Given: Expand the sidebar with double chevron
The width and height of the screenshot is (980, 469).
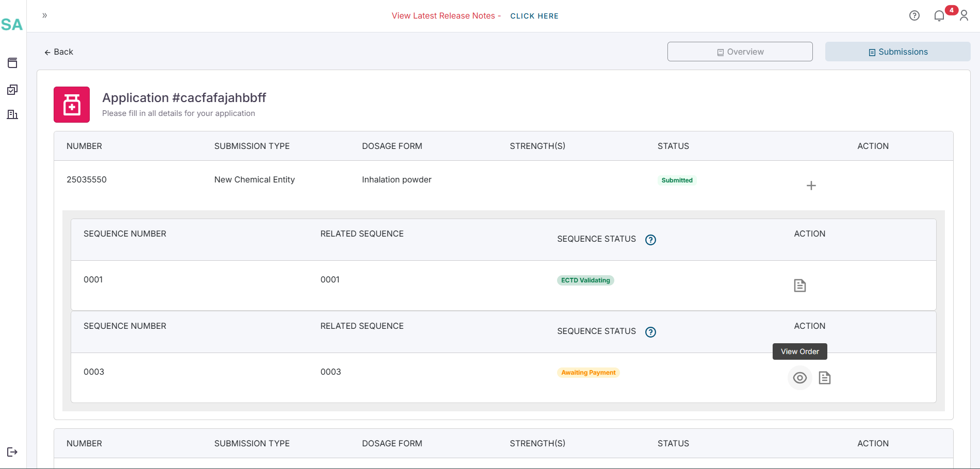Looking at the screenshot, I should 45,15.
